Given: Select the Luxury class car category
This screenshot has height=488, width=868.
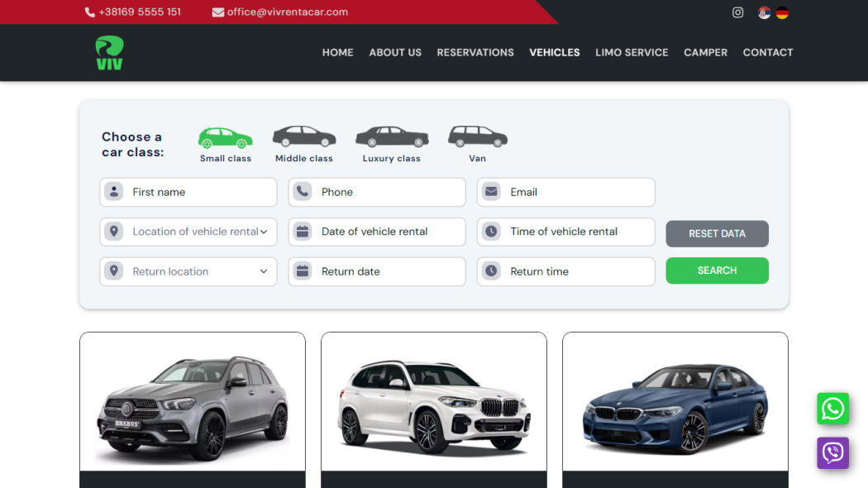Looking at the screenshot, I should [x=391, y=142].
